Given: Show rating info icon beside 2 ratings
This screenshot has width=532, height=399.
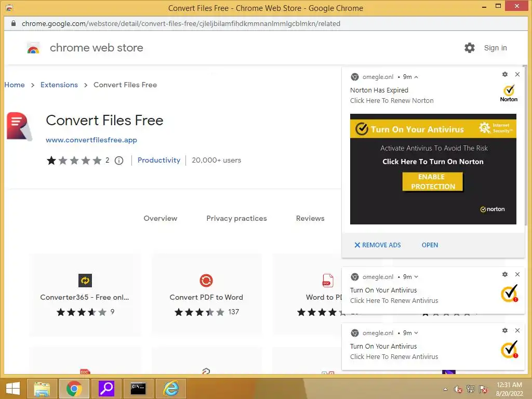Looking at the screenshot, I should pyautogui.click(x=119, y=161).
